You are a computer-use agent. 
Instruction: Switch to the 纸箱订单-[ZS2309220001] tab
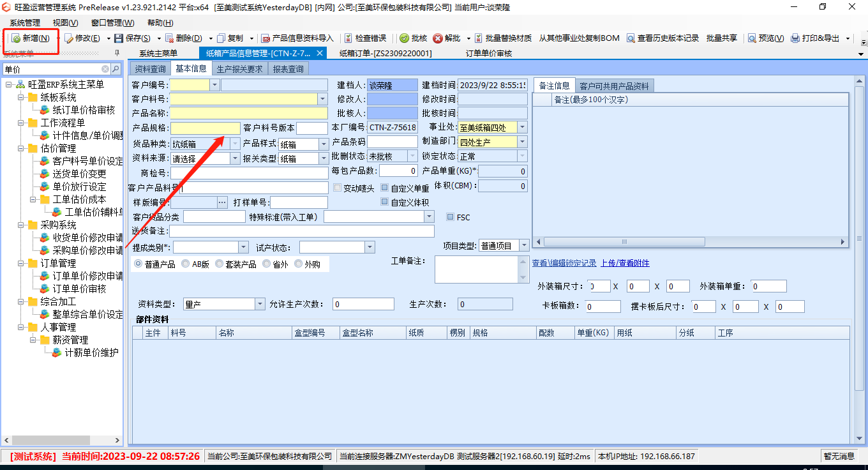[385, 54]
